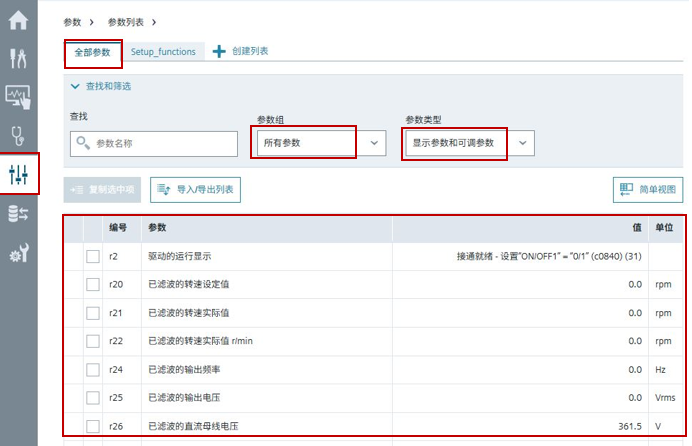Viewport: 692px width, 446px height.
Task: Open the backup and restore sidebar icon
Action: (x=18, y=213)
